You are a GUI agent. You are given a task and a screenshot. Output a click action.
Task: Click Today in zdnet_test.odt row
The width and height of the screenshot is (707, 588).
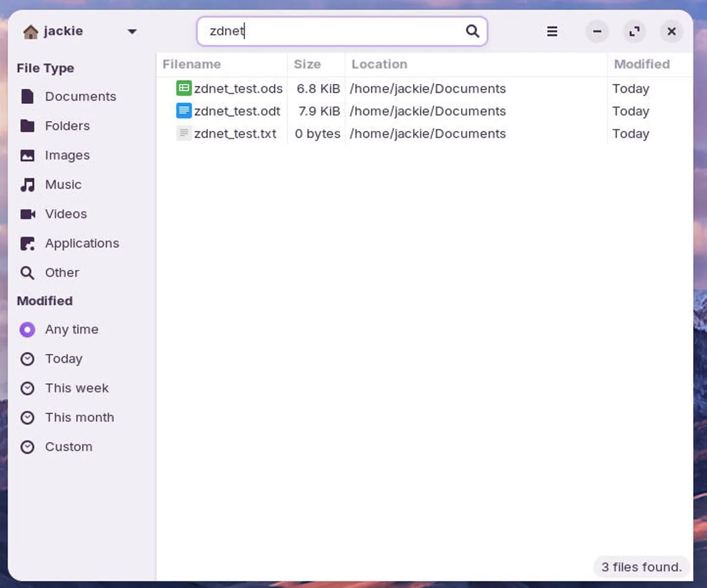[x=631, y=111]
